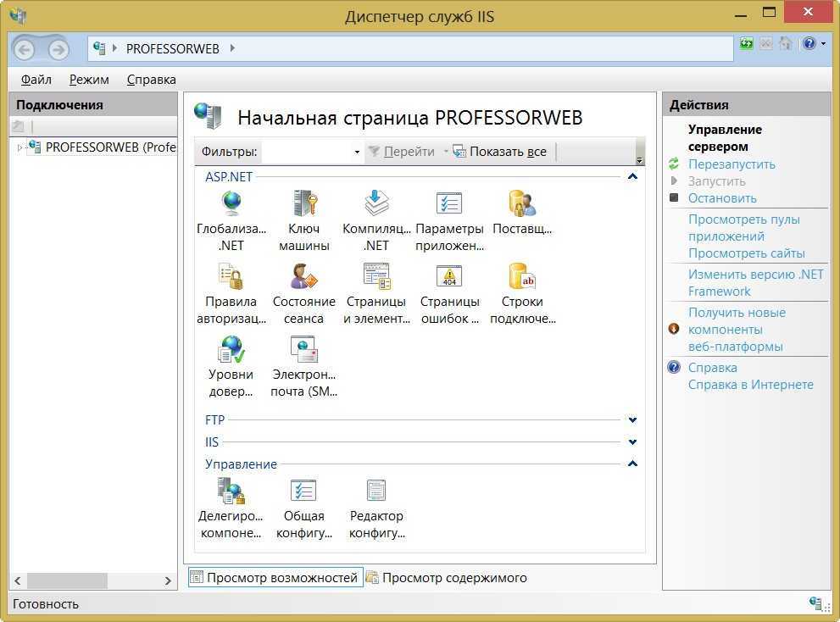This screenshot has height=622, width=840.
Task: Collapse the ASP.NET section
Action: [x=632, y=177]
